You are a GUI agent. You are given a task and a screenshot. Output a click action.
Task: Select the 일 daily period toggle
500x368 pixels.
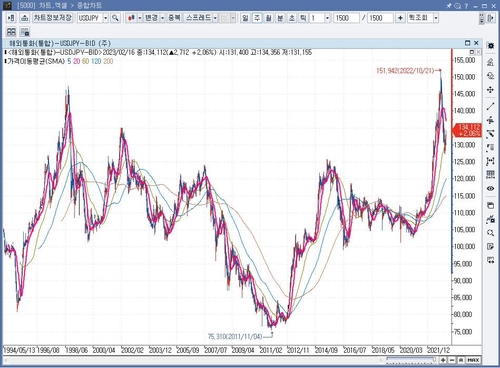point(245,18)
